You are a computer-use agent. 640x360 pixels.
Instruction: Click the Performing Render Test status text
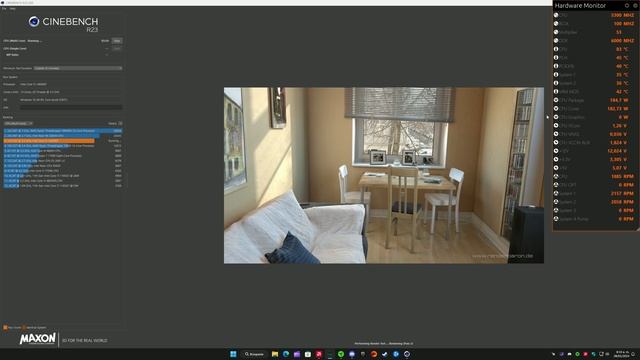point(384,344)
